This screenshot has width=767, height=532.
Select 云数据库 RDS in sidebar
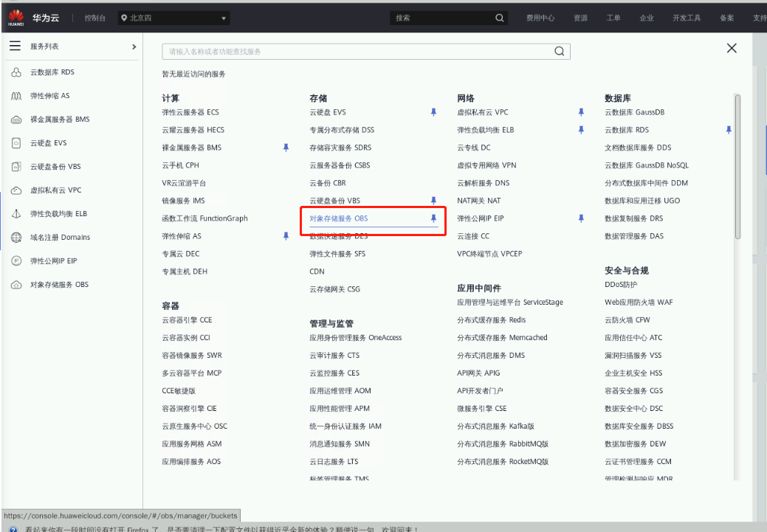coord(52,72)
